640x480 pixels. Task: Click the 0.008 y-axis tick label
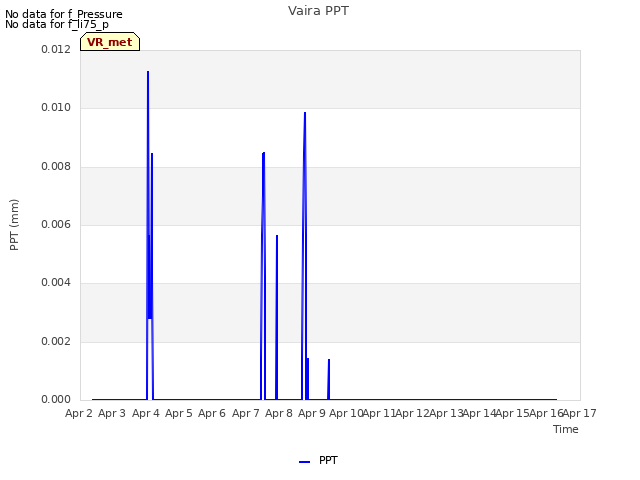[56, 167]
